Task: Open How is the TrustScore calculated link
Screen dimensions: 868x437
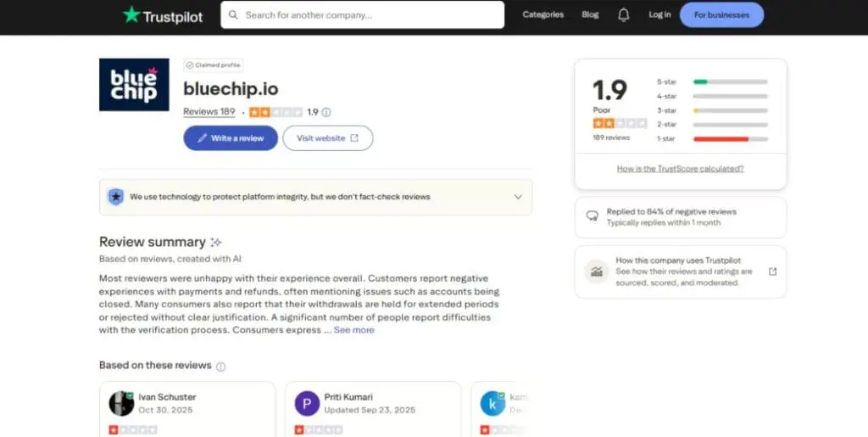Action: (680, 168)
